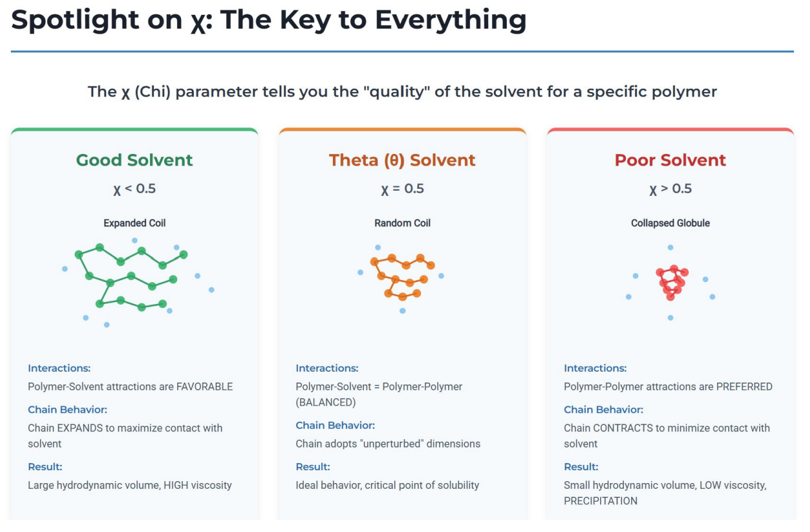Select the "Theta (θ) Solvent" card heading
This screenshot has height=532, width=810.
[x=402, y=160]
